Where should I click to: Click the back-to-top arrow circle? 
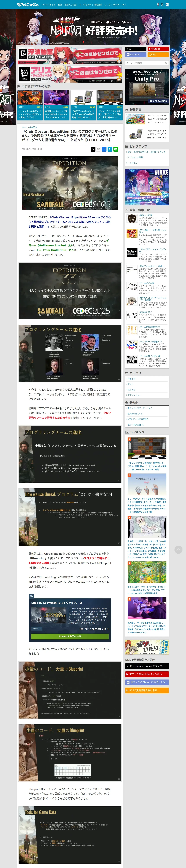pyautogui.click(x=178, y=550)
